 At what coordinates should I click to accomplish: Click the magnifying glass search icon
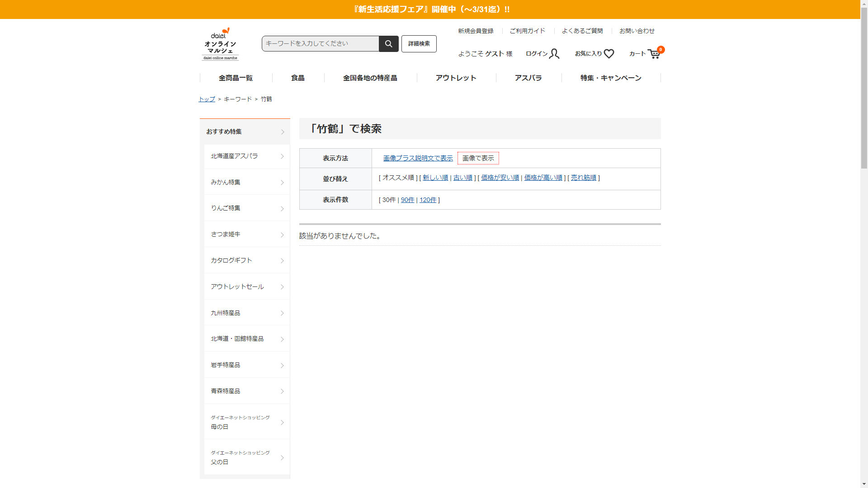click(x=388, y=44)
